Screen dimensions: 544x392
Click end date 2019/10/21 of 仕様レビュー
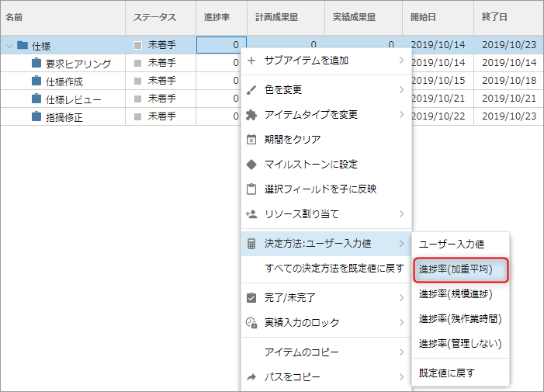click(509, 99)
